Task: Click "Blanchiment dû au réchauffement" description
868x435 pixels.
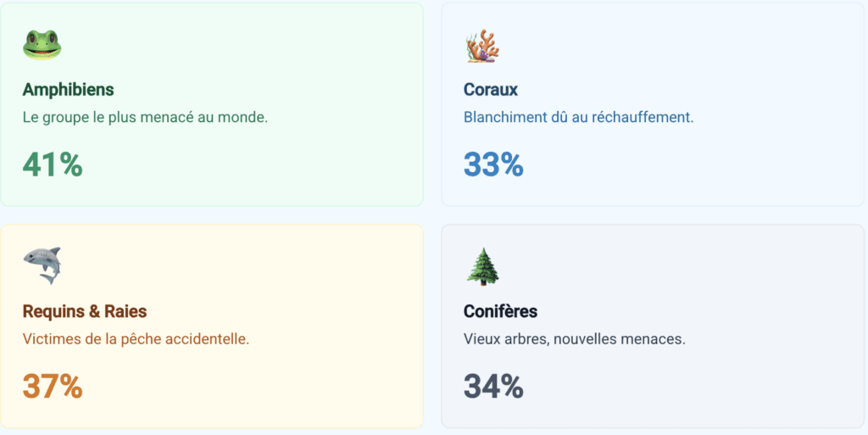Action: pyautogui.click(x=578, y=117)
